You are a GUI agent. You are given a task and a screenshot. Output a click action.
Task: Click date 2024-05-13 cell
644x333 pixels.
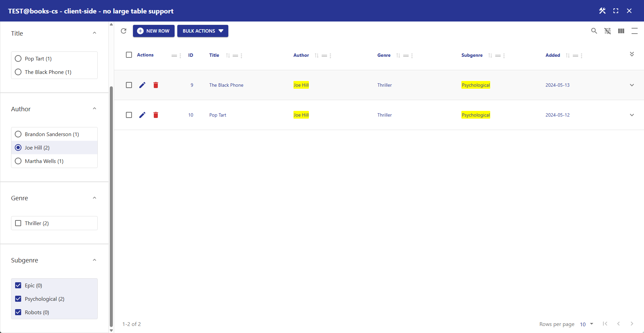[557, 85]
